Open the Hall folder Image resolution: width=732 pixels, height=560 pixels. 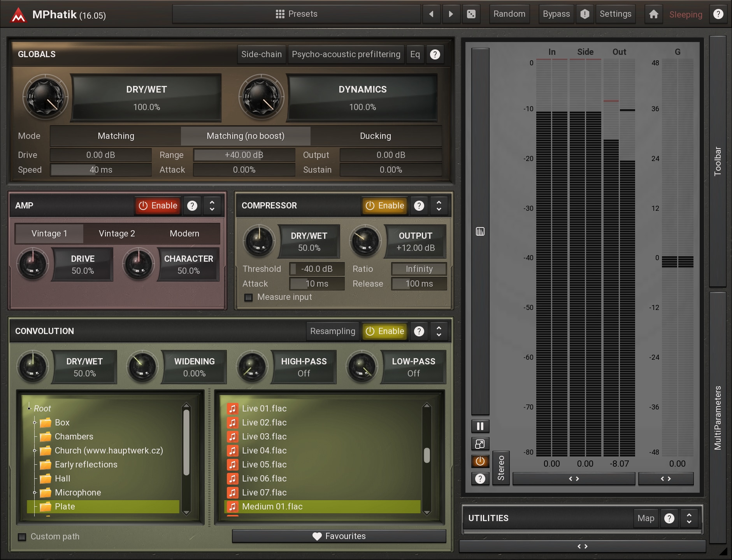tap(62, 478)
